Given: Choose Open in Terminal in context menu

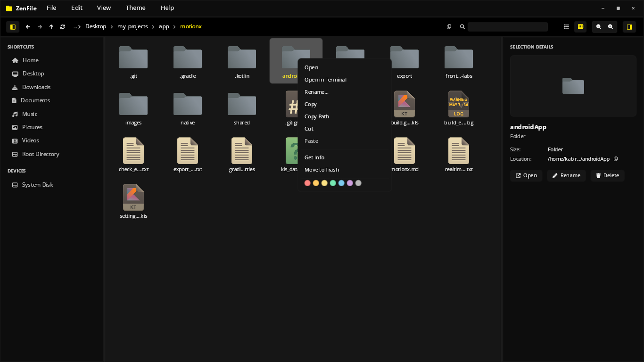Looking at the screenshot, I should (345, 80).
